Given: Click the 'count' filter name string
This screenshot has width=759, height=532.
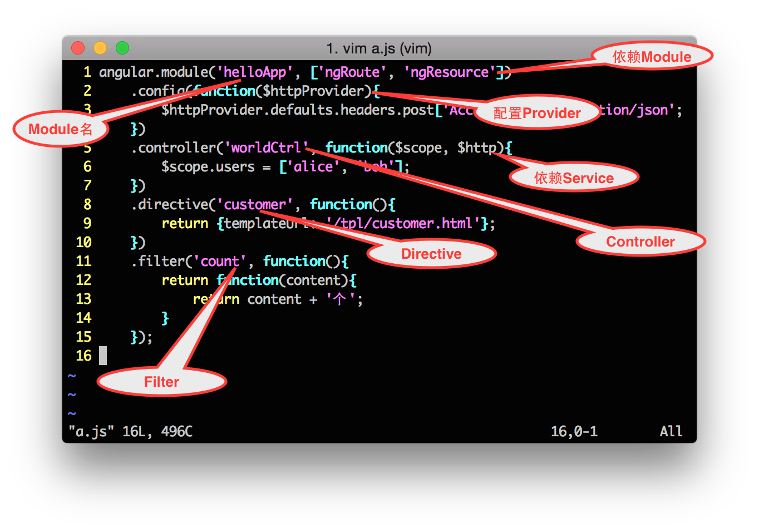Looking at the screenshot, I should 219,262.
